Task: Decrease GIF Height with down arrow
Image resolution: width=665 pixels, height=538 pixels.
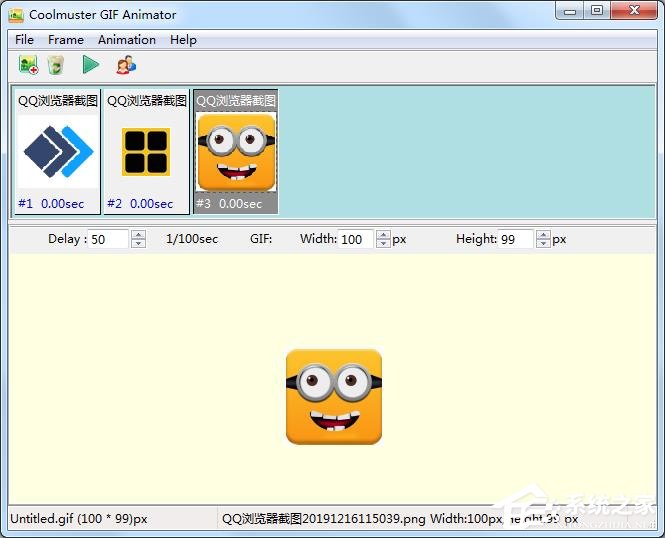Action: click(543, 243)
